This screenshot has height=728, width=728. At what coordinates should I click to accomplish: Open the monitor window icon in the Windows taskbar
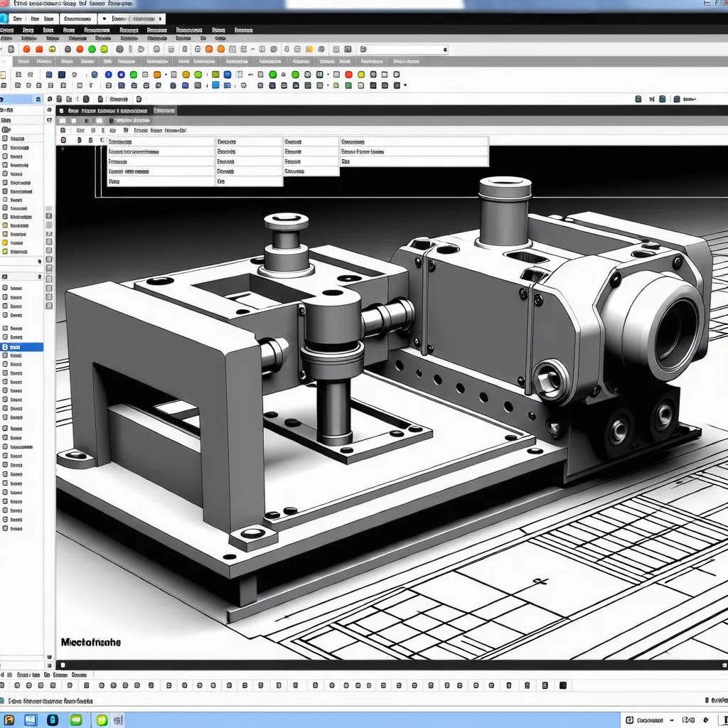point(30,720)
